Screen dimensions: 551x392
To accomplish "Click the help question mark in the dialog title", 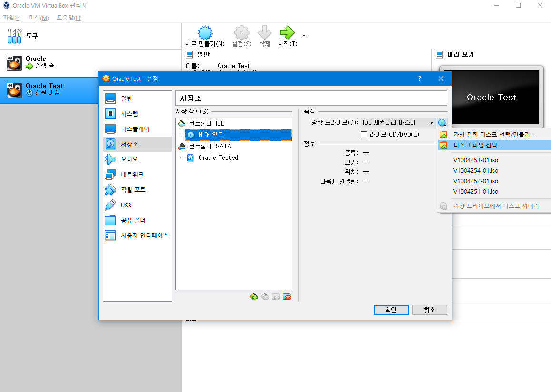I will coord(419,78).
